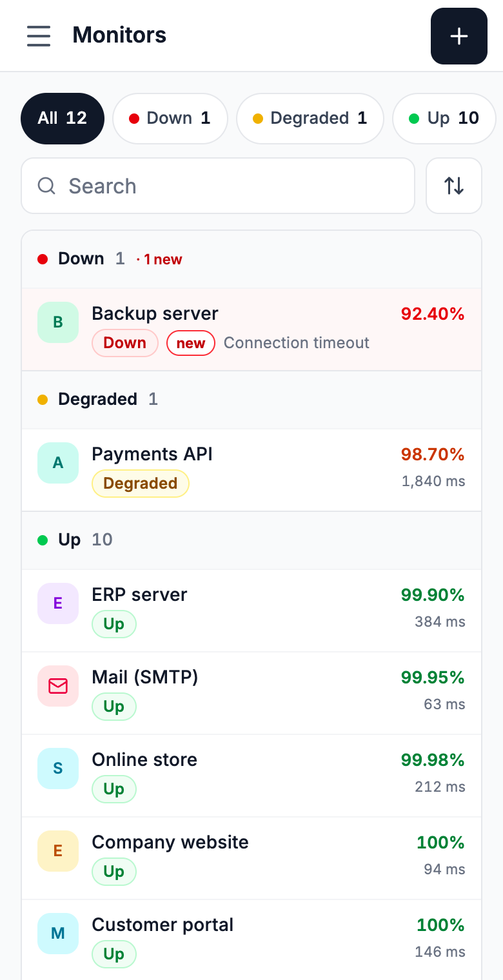Click the 1,840 ms response time
Viewport: 503px width, 980px height.
(433, 481)
